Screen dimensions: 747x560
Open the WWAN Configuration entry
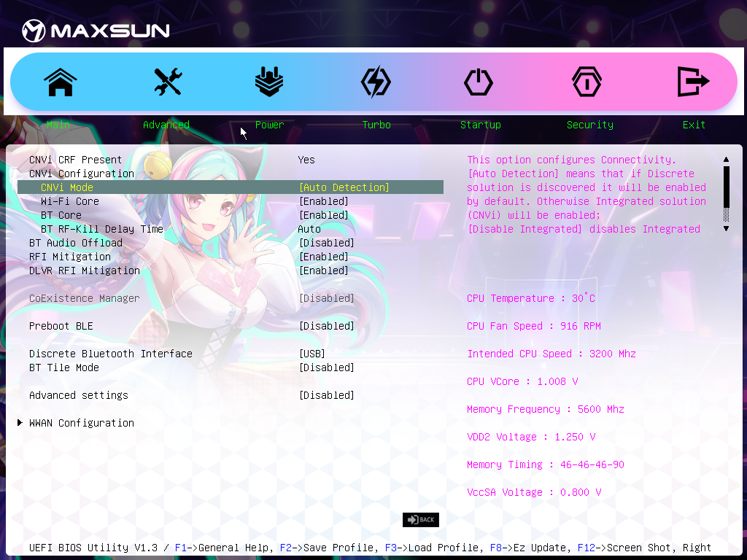coord(82,423)
